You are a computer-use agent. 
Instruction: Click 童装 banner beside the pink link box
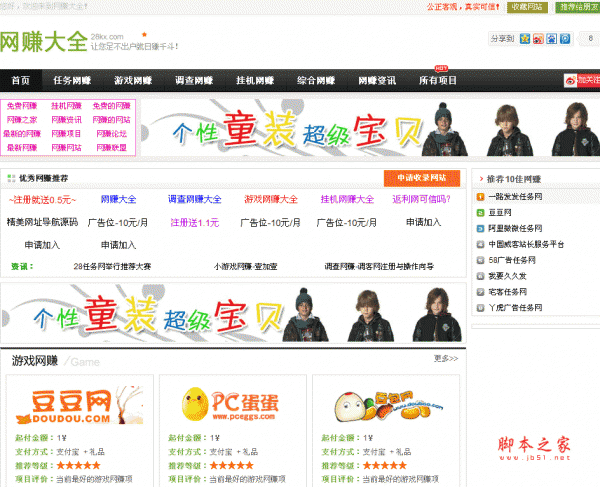(370, 128)
